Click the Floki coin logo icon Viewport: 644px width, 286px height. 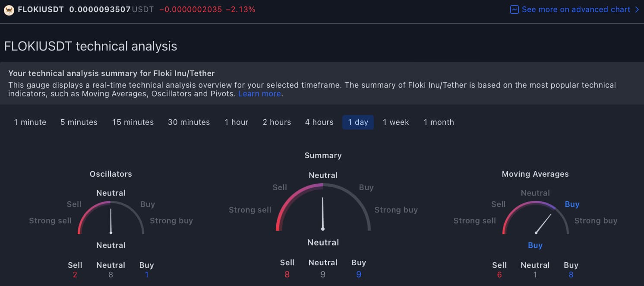tap(9, 10)
